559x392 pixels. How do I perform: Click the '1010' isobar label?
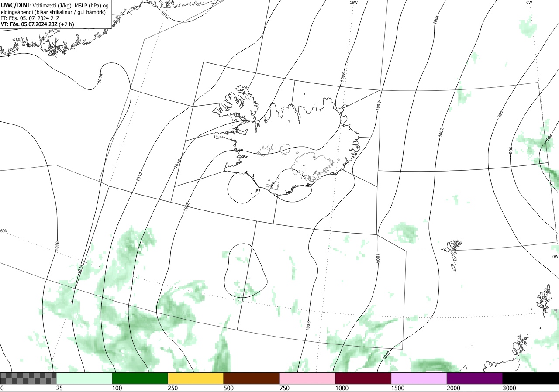(x=177, y=163)
